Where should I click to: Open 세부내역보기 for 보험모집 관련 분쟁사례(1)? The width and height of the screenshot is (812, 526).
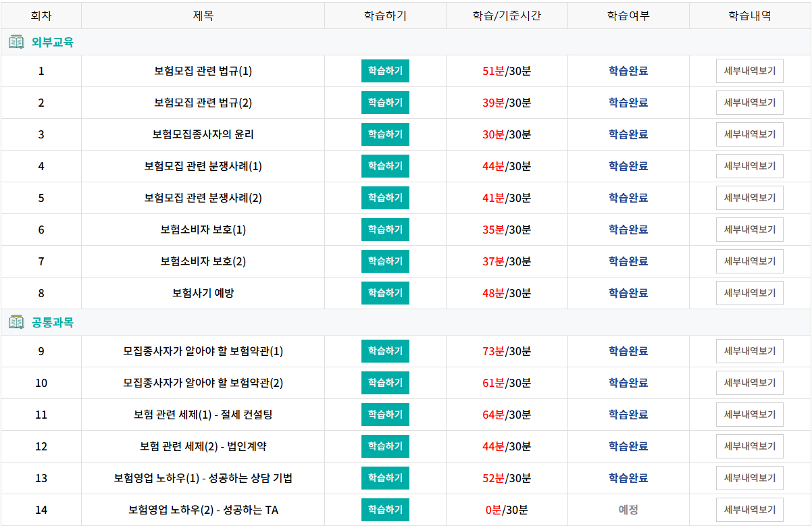[750, 166]
